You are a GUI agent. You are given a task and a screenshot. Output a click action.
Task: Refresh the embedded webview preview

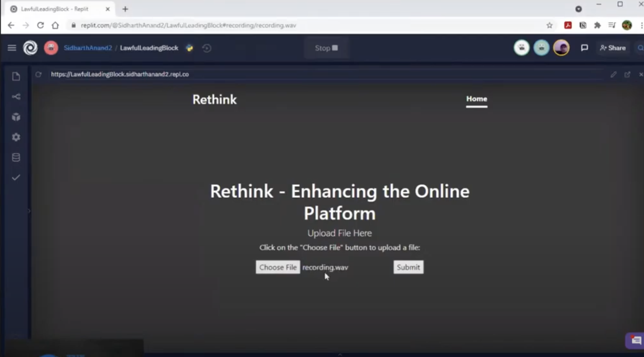tap(38, 74)
